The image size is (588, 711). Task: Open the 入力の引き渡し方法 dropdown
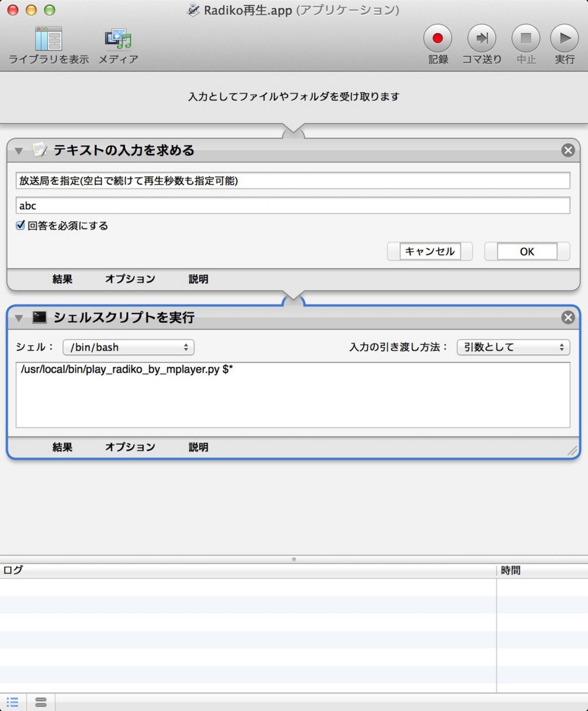tap(513, 347)
